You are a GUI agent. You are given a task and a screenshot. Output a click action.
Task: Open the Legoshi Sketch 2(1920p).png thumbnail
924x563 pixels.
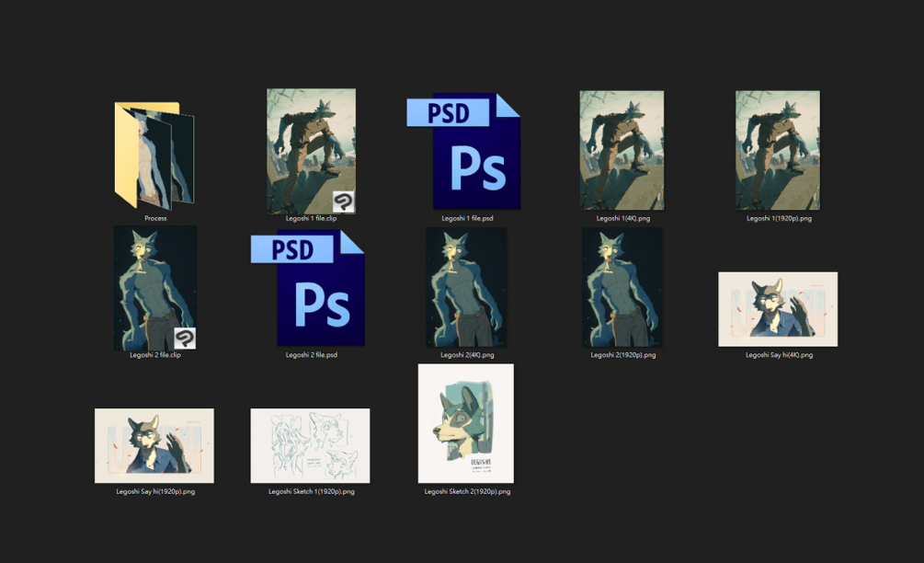466,423
